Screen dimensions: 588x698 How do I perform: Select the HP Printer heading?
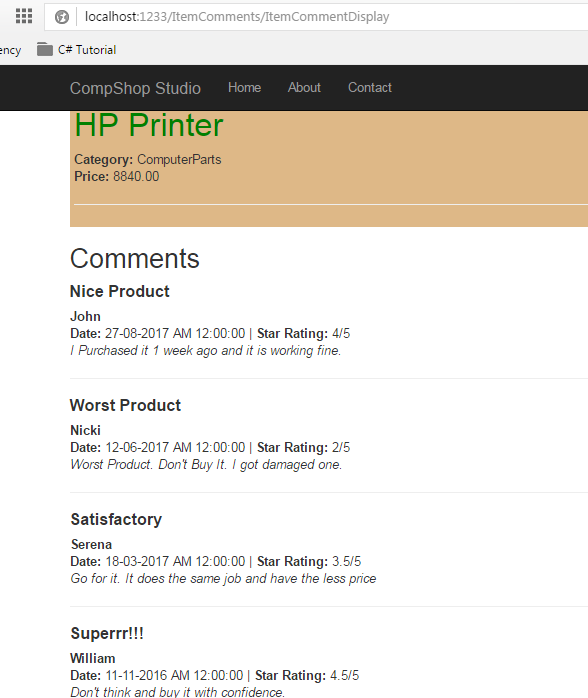pos(149,125)
